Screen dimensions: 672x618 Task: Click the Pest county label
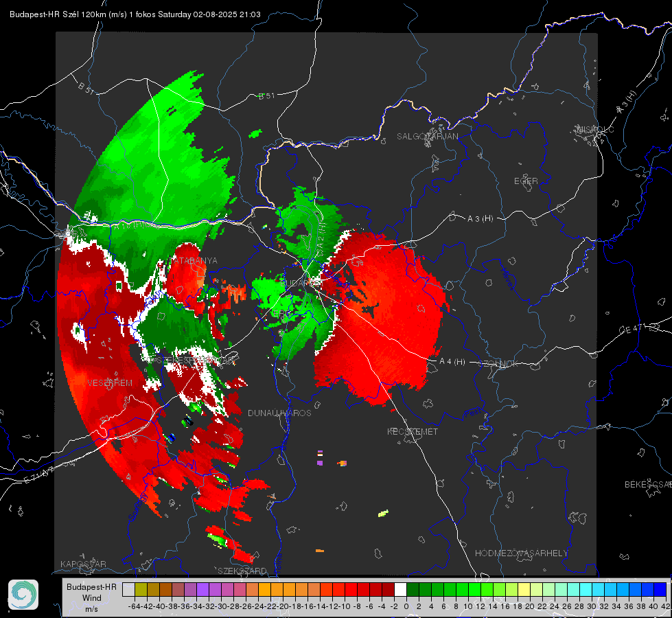pyautogui.click(x=474, y=413)
